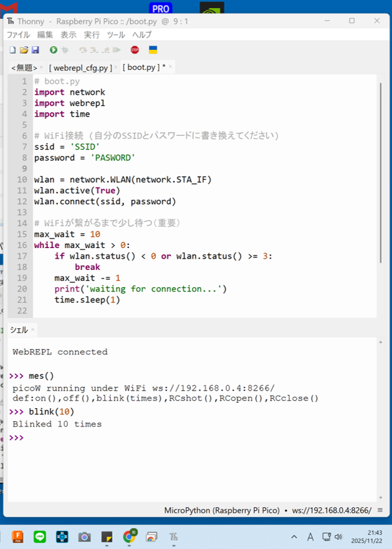Click the Thonny icon on the taskbar
The height and width of the screenshot is (549, 392).
coord(174,537)
